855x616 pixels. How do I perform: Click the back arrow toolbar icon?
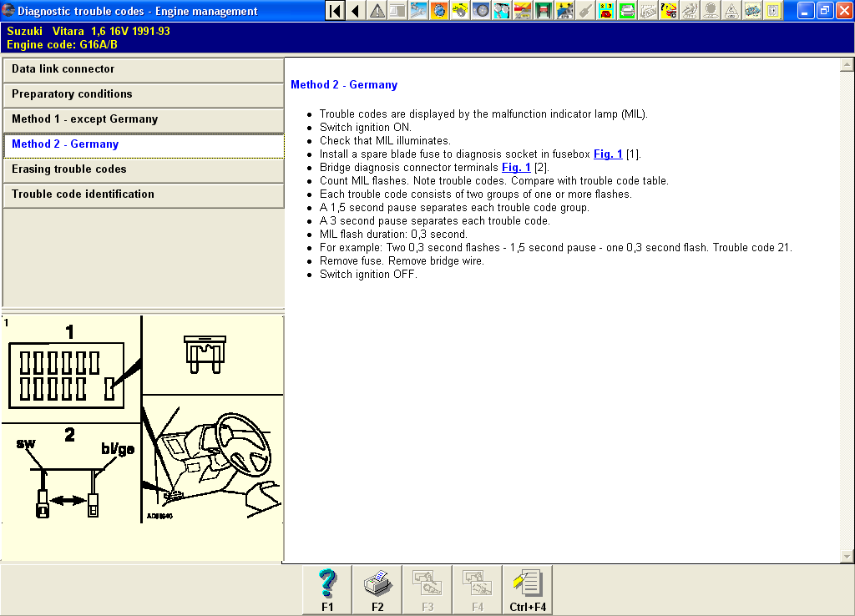356,10
